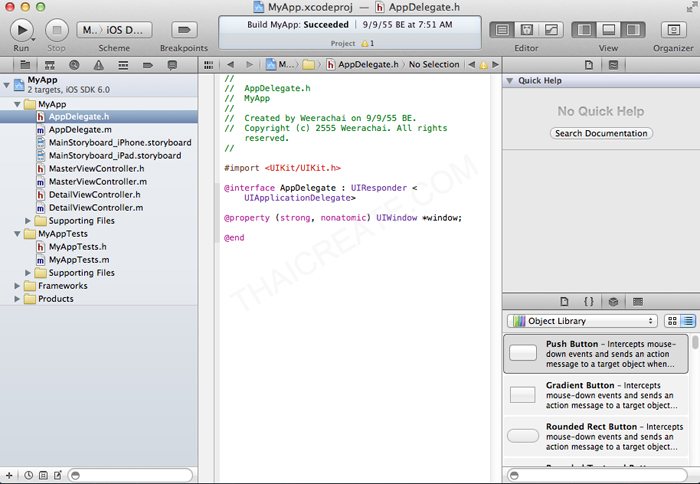The width and height of the screenshot is (700, 484).
Task: Show the Object library cube
Action: pos(613,302)
